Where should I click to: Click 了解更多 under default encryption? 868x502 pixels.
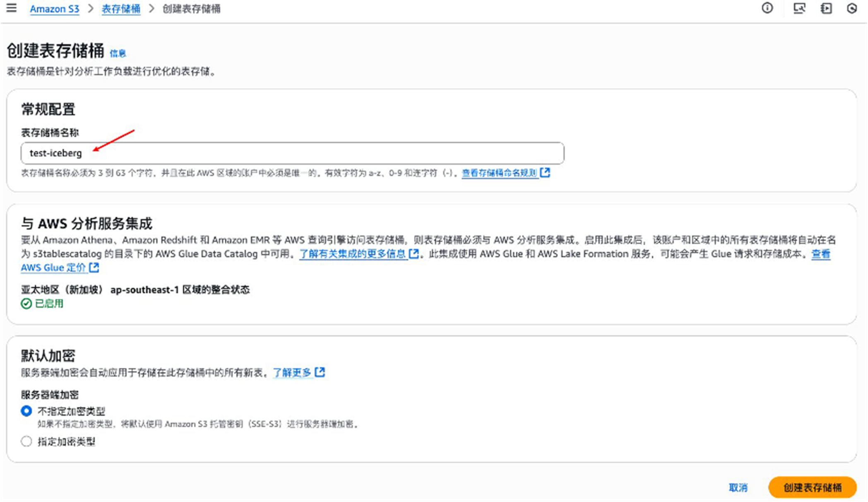[292, 372]
